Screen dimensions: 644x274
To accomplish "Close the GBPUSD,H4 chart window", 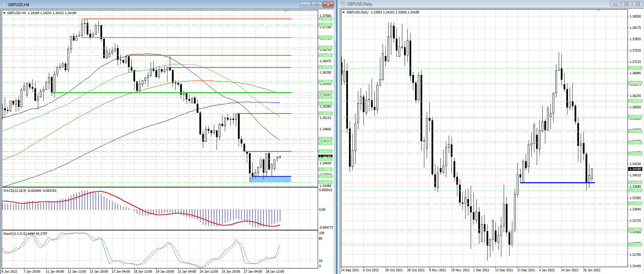I will coord(328,4).
